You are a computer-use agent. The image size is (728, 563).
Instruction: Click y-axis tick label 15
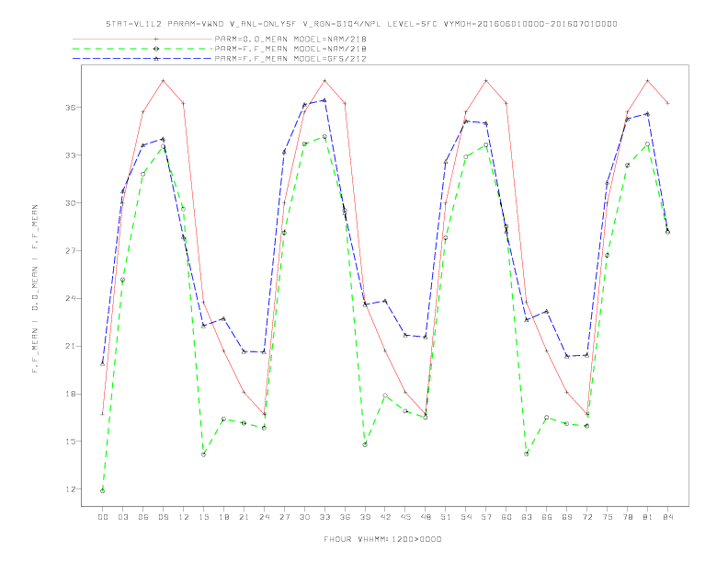click(x=70, y=442)
